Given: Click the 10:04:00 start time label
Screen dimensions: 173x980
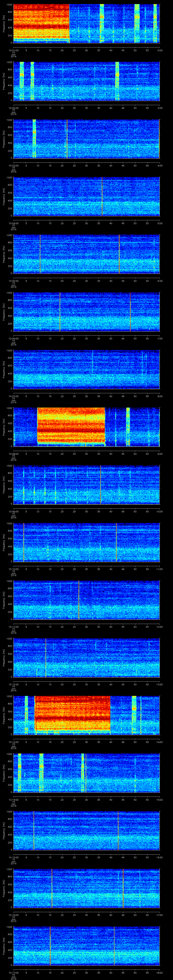Looking at the screenshot, I should pos(13,223).
